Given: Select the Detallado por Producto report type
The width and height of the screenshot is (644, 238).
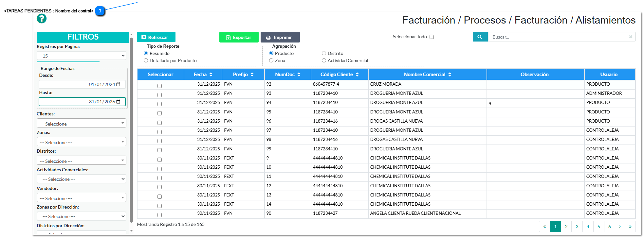Looking at the screenshot, I should click(x=146, y=60).
